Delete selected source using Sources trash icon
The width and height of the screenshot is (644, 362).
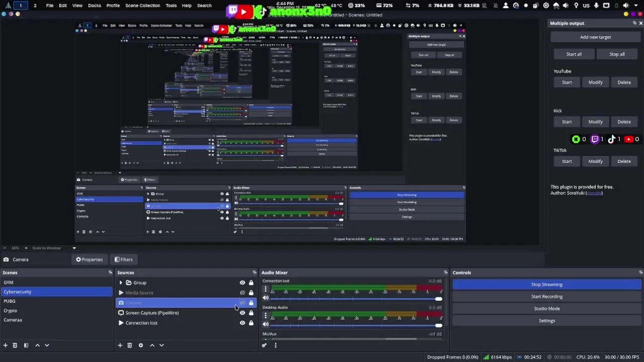point(130,345)
